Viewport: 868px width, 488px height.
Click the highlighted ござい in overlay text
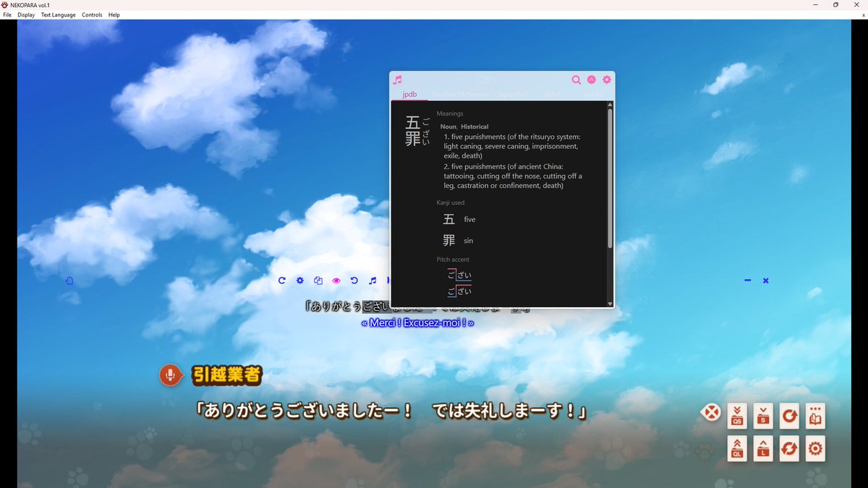coord(376,307)
